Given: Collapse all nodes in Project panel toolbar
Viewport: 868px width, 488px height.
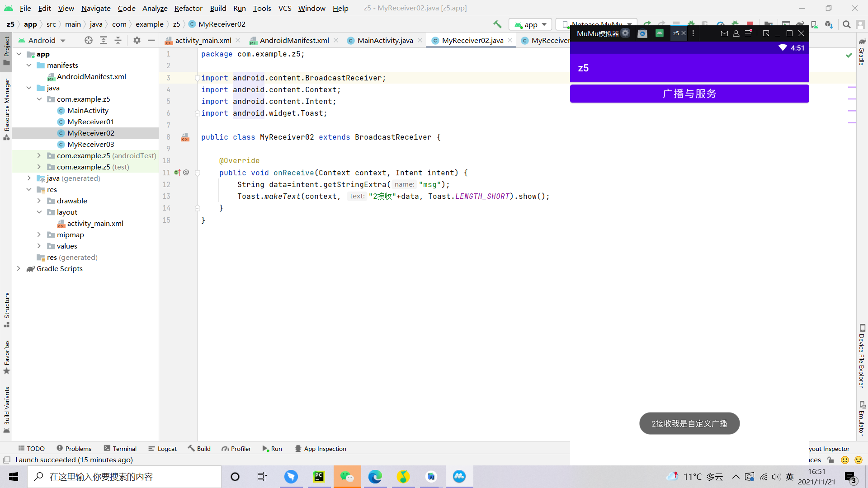Looking at the screenshot, I should point(118,40).
